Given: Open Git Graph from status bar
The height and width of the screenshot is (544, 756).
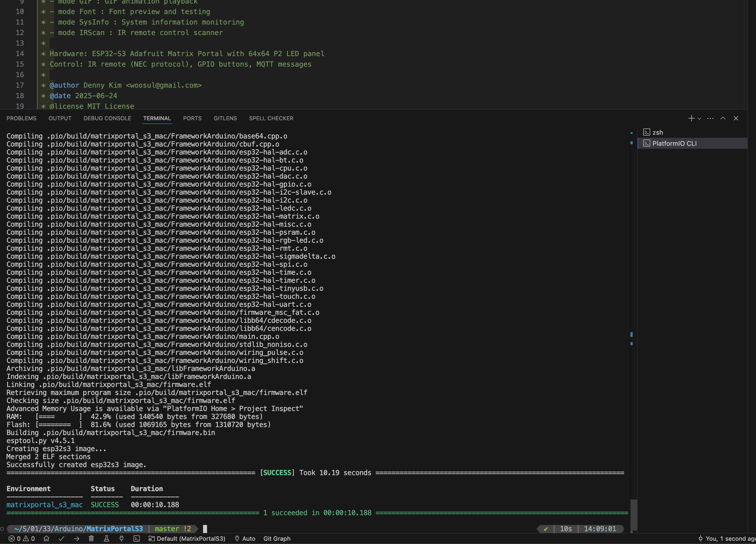Looking at the screenshot, I should (x=277, y=538).
